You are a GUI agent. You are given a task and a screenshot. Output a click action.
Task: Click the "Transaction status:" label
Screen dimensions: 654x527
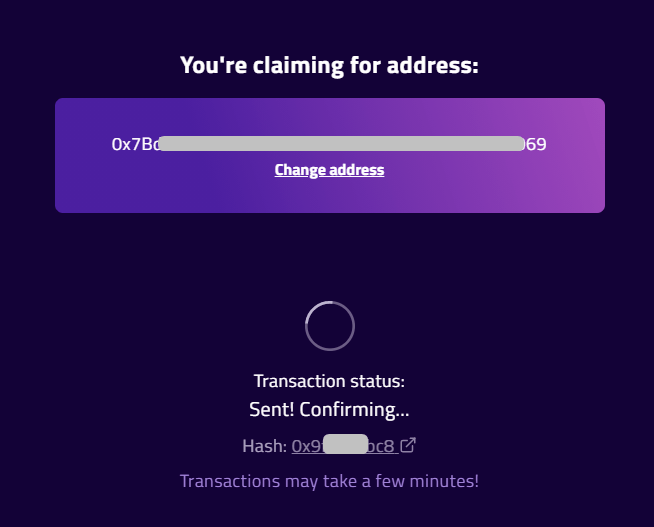(329, 381)
